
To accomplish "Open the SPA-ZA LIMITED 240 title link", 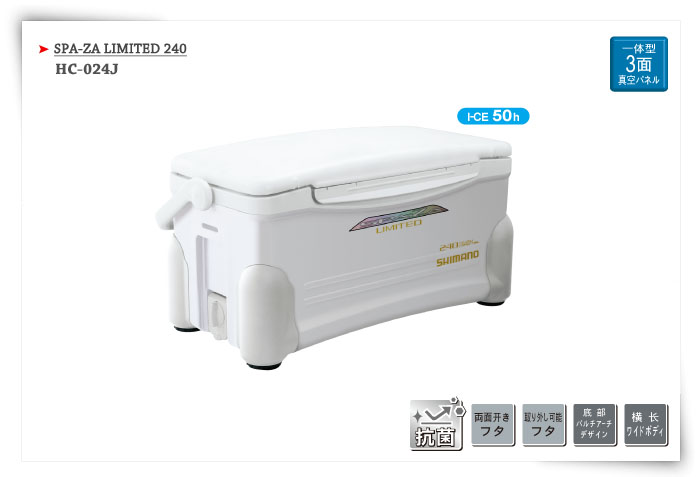I will click(x=120, y=48).
